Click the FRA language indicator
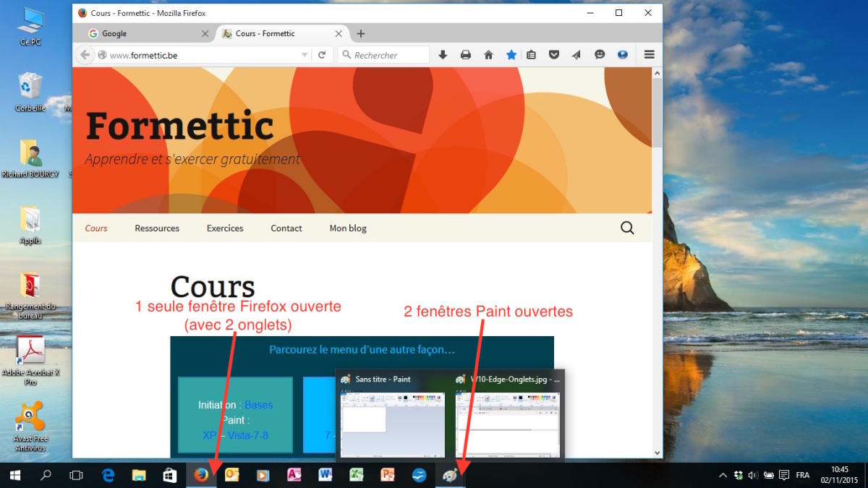Viewport: 868px width, 488px height. (803, 475)
